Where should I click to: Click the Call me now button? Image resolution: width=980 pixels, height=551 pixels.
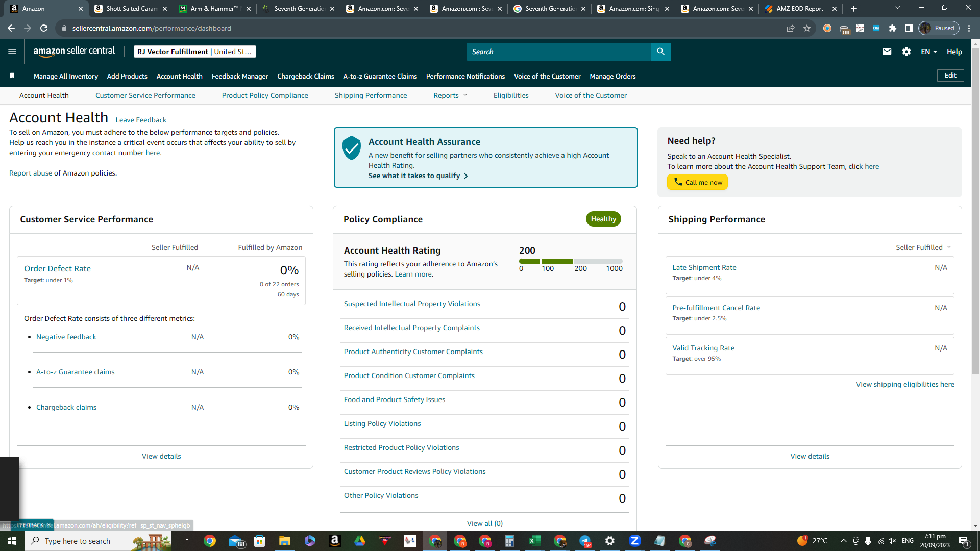point(697,182)
